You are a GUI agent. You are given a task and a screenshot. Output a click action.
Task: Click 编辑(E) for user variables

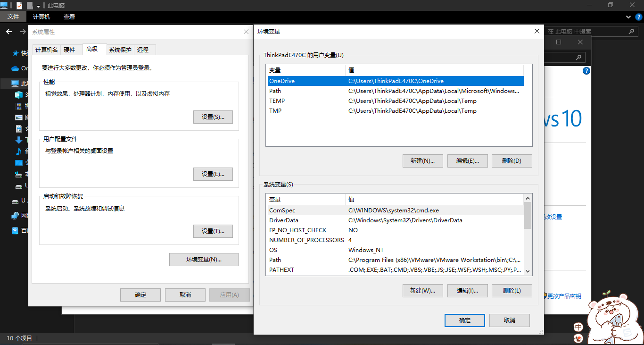pyautogui.click(x=468, y=160)
